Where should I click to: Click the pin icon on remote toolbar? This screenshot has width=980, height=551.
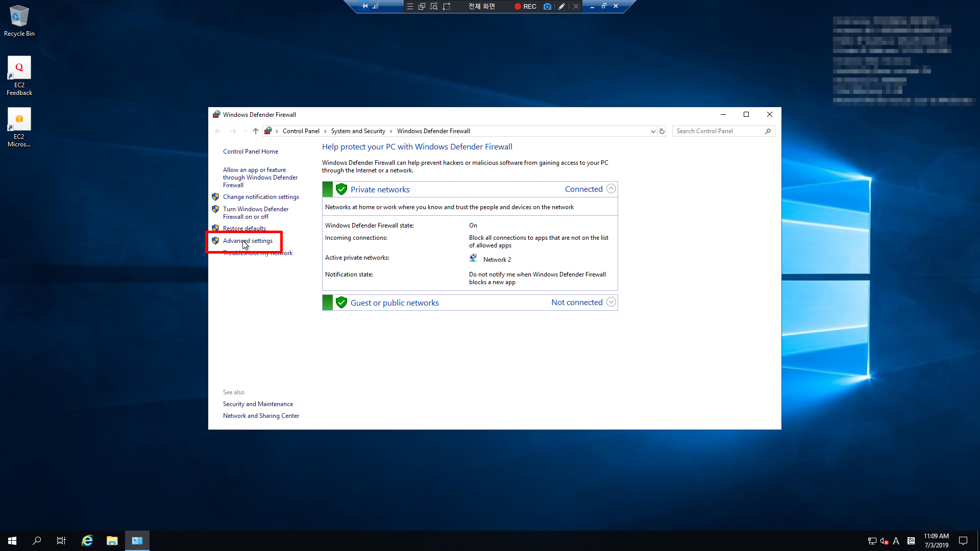pyautogui.click(x=364, y=6)
